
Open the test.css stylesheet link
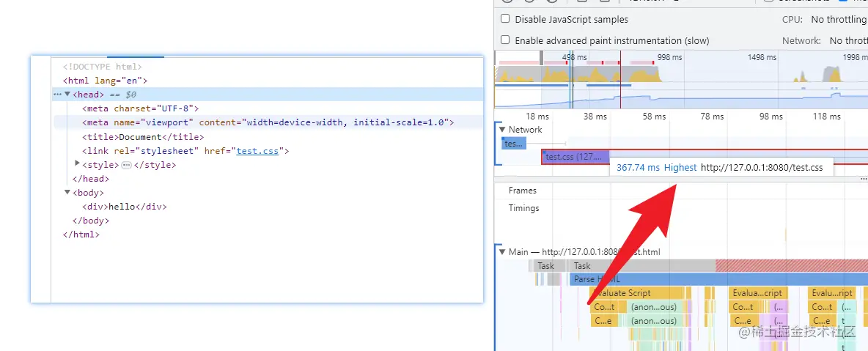(x=257, y=151)
